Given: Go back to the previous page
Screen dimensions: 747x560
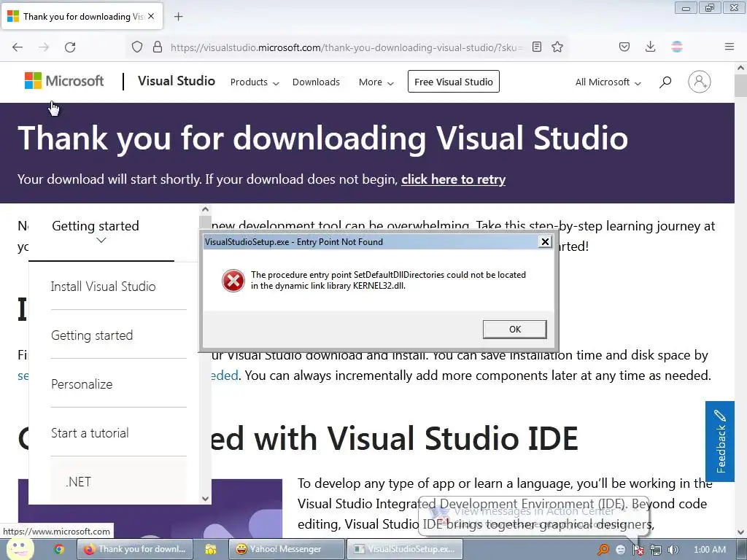Looking at the screenshot, I should click(x=18, y=47).
